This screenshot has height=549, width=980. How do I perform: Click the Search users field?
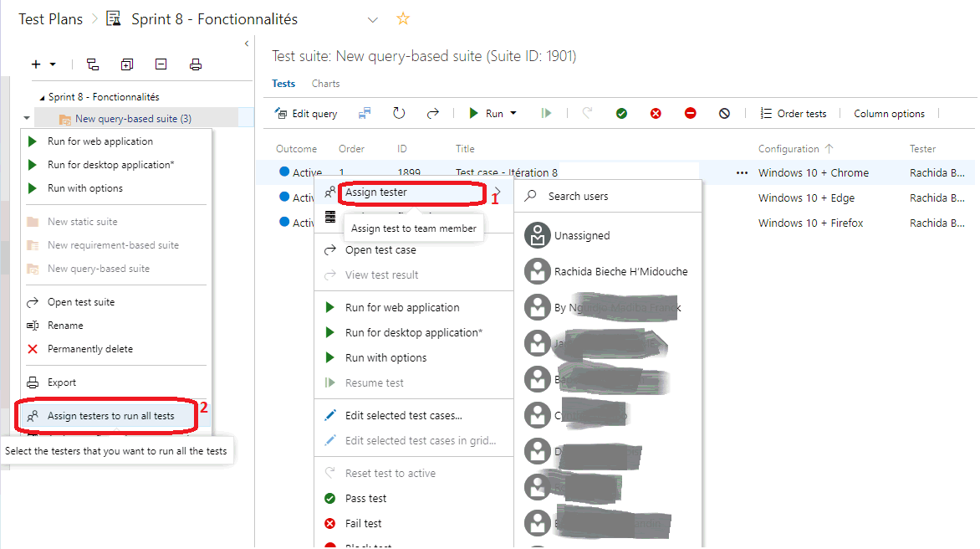pos(610,196)
